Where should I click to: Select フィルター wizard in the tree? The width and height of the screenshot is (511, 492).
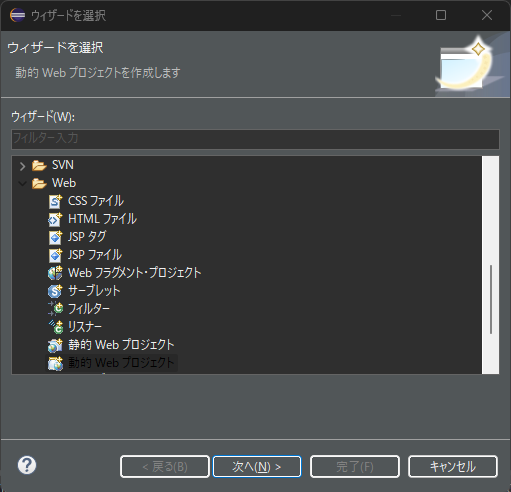tap(89, 309)
